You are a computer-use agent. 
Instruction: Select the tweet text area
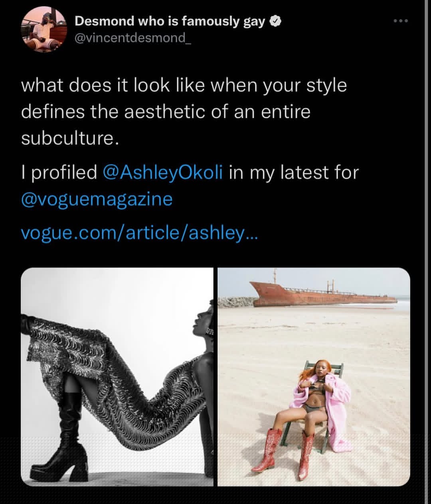coord(184,112)
